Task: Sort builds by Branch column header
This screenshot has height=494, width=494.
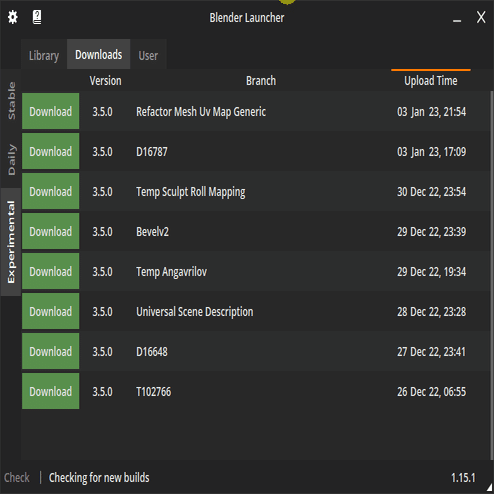Action: [261, 81]
